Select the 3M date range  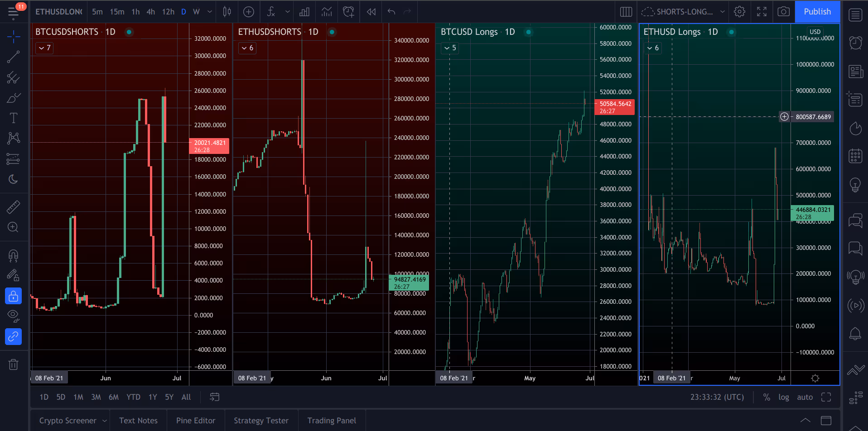pos(96,397)
